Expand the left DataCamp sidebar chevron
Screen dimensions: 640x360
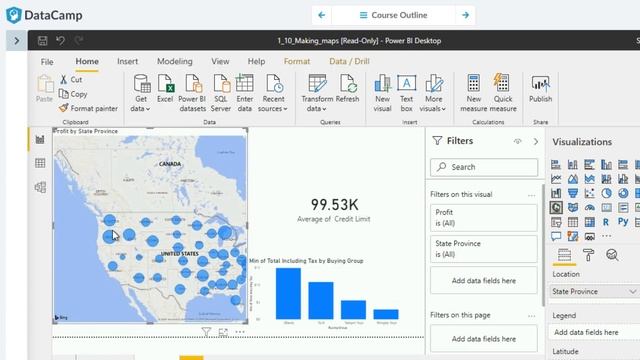point(17,40)
